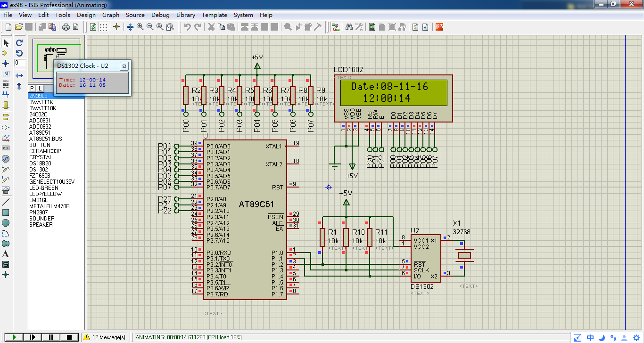Select the Generator mode sine icon
Image resolution: width=644 pixels, height=343 pixels.
pos(6,159)
